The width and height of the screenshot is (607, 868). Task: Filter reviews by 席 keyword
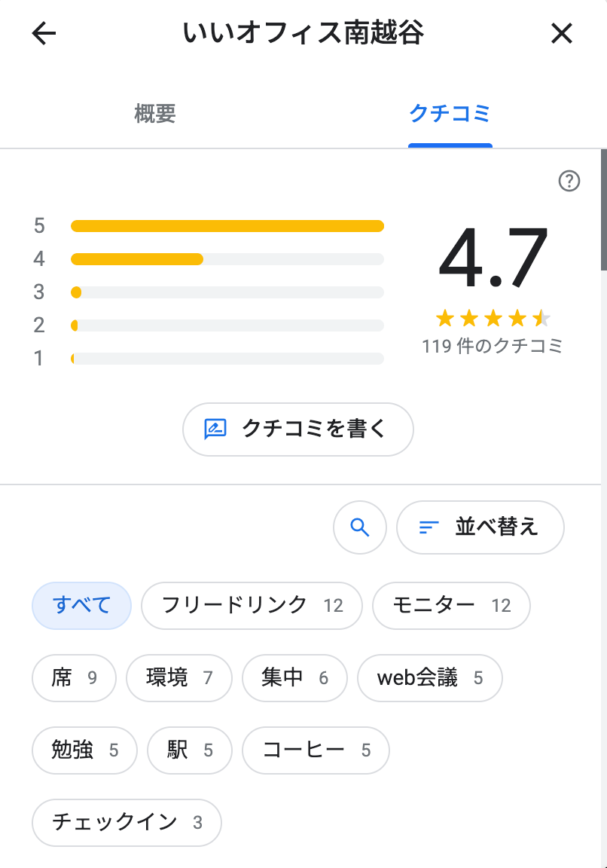click(74, 678)
